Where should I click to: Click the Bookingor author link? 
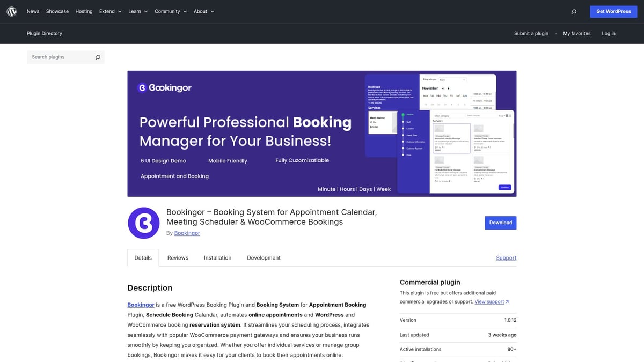coord(187,233)
